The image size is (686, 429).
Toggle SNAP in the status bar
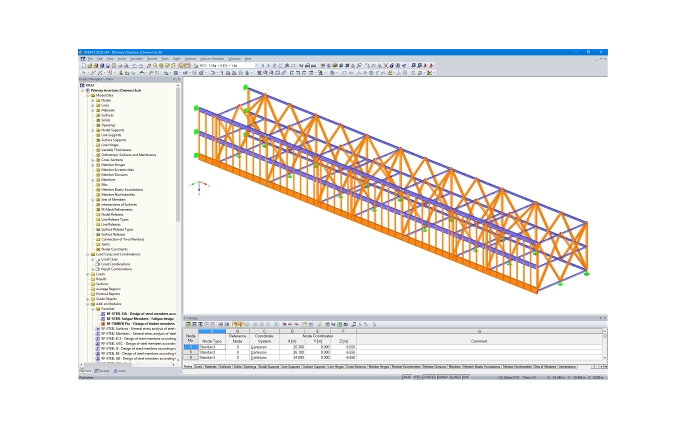tap(406, 377)
